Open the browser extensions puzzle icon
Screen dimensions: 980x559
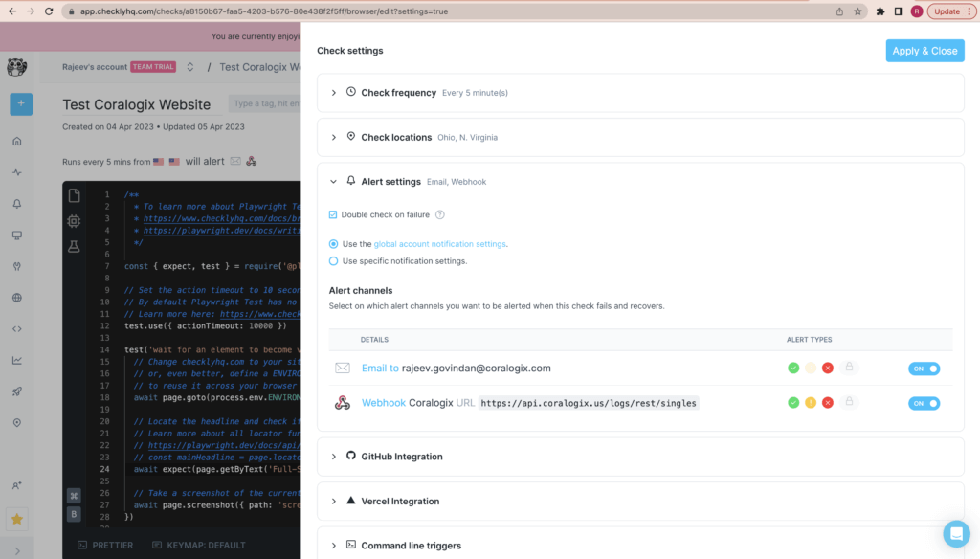tap(880, 11)
